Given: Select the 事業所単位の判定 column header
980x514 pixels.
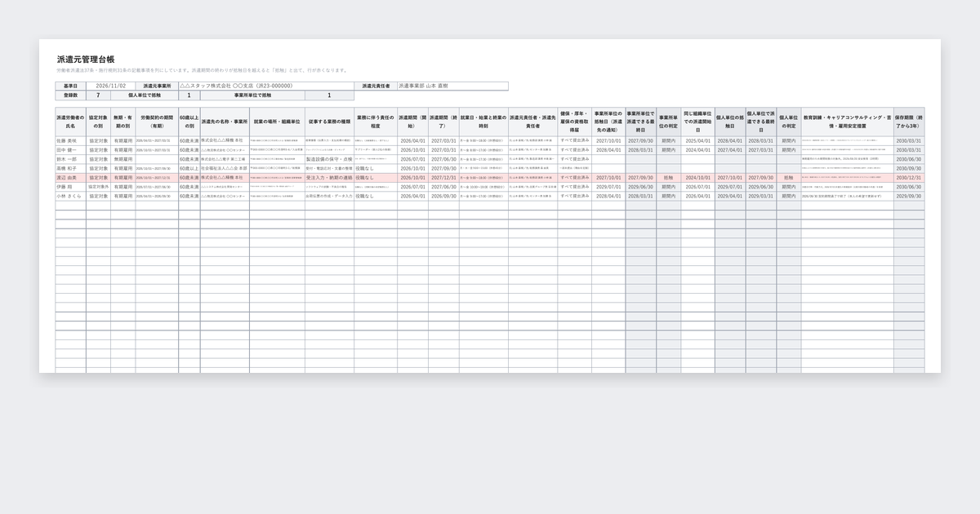Looking at the screenshot, I should click(668, 123).
